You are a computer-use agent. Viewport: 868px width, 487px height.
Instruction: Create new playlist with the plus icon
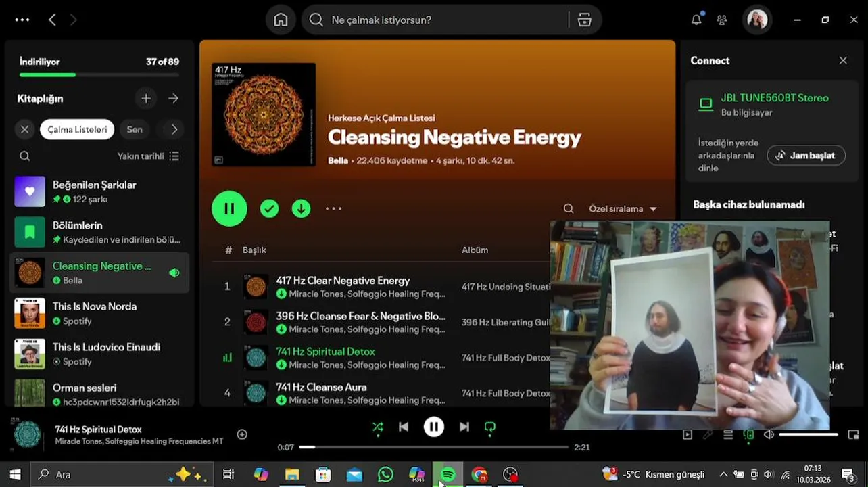146,99
